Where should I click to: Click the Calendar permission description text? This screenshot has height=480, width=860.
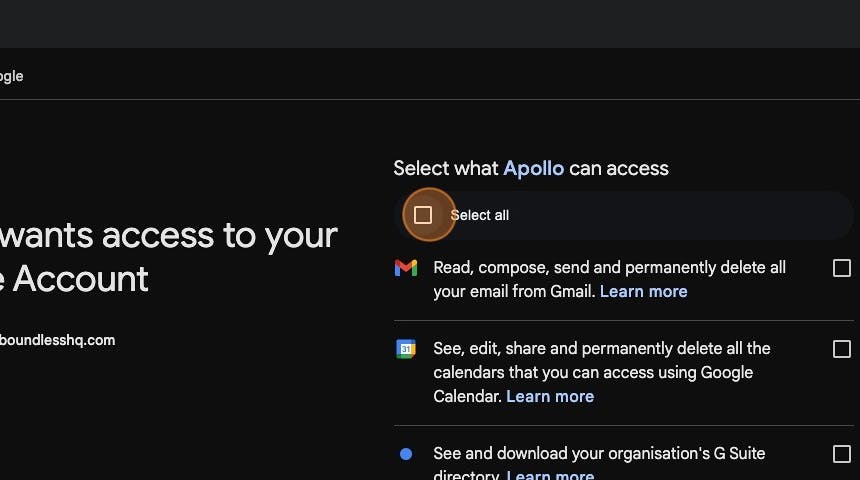pyautogui.click(x=602, y=372)
